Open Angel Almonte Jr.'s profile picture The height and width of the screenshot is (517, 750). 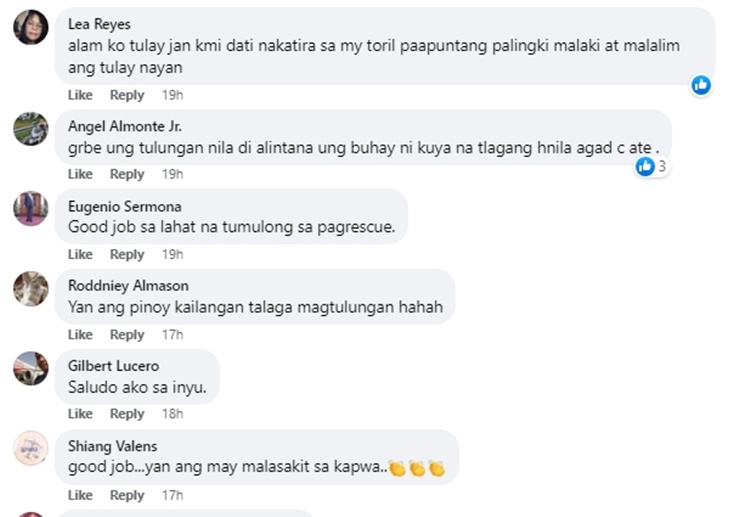click(x=31, y=129)
